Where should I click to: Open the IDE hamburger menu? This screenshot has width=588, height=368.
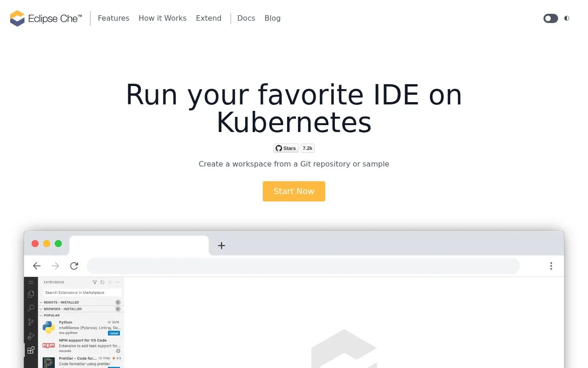click(x=31, y=282)
